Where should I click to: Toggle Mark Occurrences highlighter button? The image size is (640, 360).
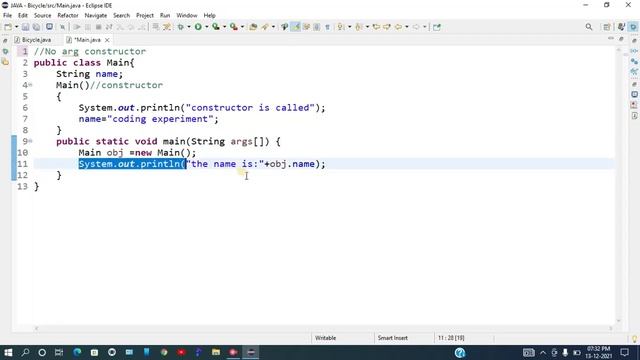point(296,27)
